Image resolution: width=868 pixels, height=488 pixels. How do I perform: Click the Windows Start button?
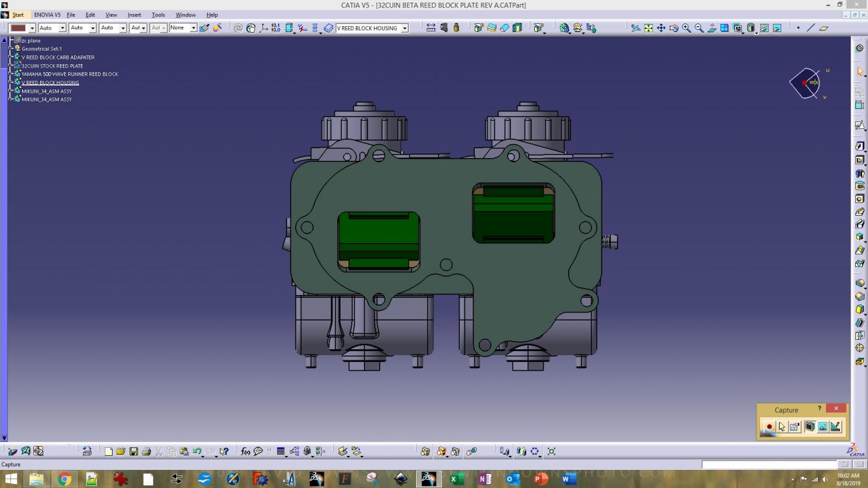tap(11, 479)
